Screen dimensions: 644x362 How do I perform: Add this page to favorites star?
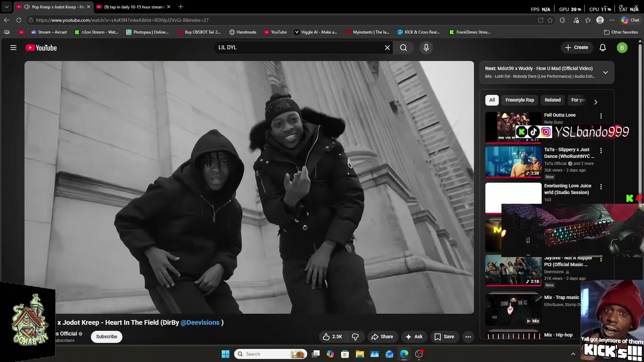point(550,20)
